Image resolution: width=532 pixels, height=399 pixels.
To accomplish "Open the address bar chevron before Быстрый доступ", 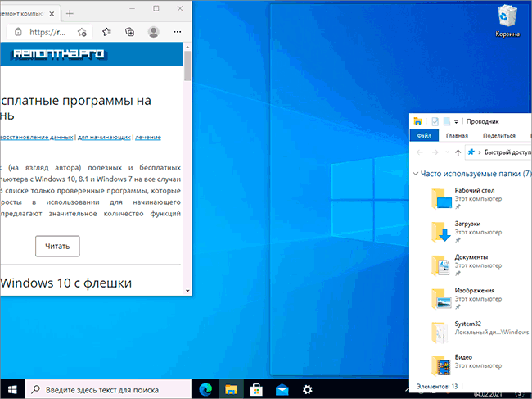I will click(480, 152).
